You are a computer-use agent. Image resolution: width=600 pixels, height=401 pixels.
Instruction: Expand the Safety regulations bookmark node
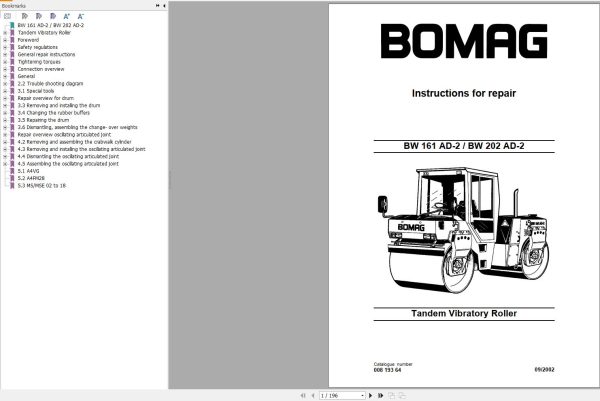(5, 47)
